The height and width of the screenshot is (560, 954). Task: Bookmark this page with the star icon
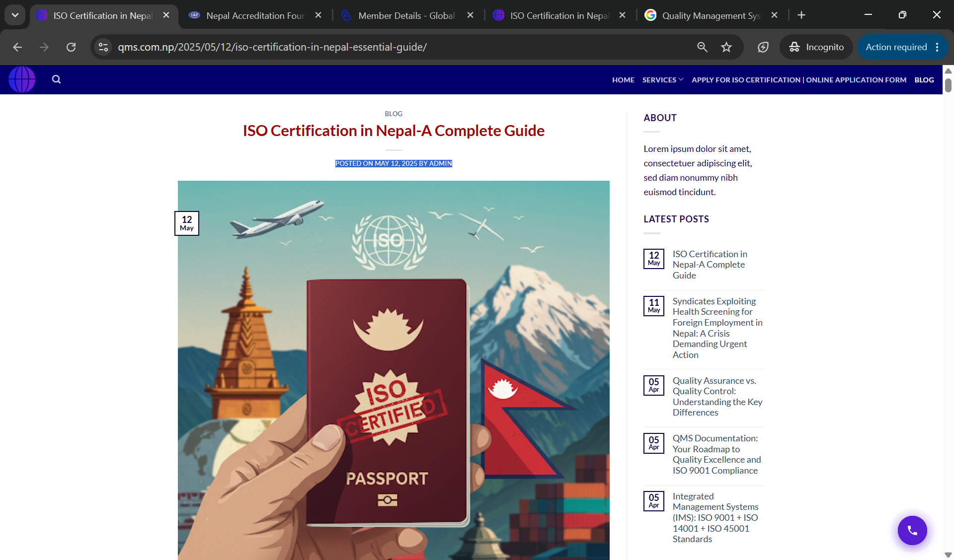[x=726, y=47]
